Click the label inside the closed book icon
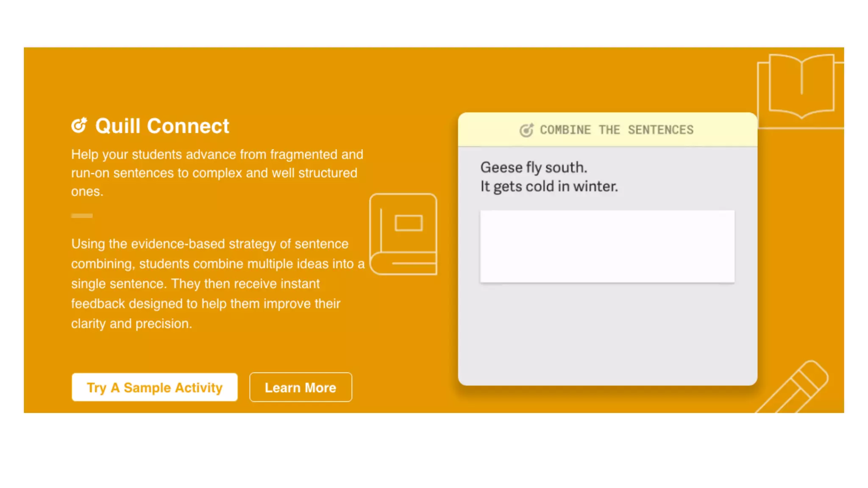 point(409,223)
